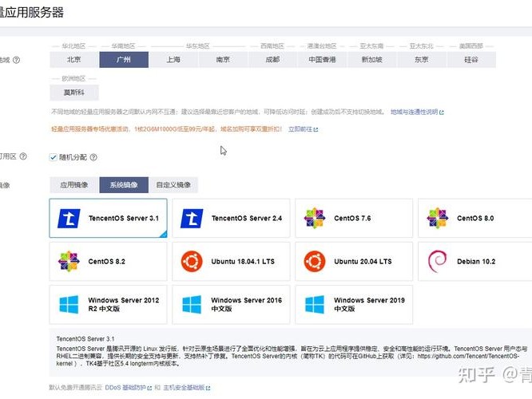Select the 北京 region

(74, 60)
